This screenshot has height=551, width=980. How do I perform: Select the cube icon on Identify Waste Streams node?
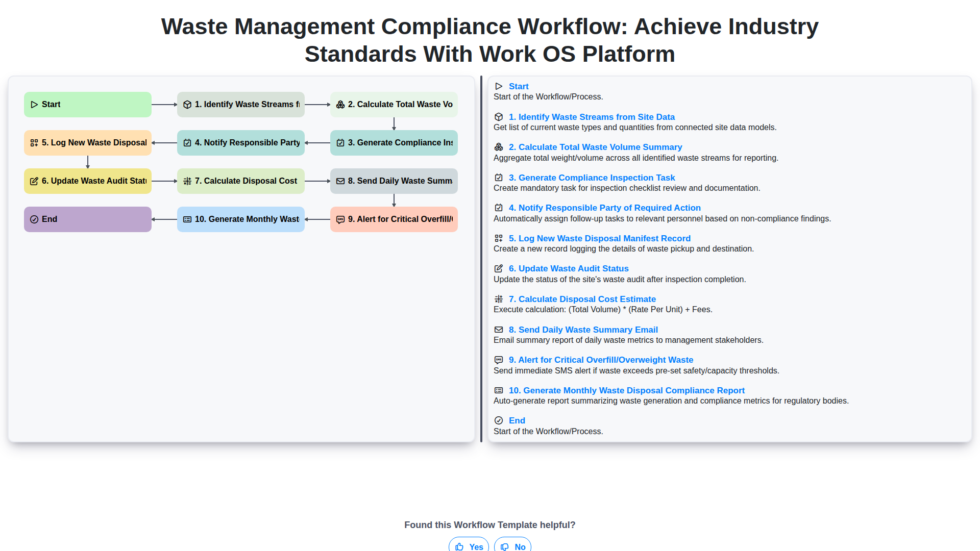coord(187,104)
